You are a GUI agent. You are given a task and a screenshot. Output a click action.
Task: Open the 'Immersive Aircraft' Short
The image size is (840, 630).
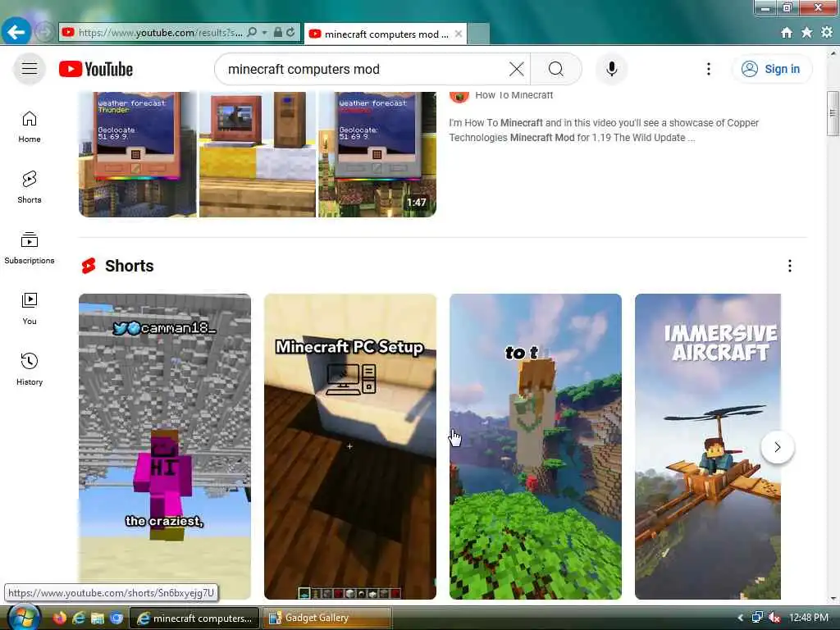coord(708,446)
